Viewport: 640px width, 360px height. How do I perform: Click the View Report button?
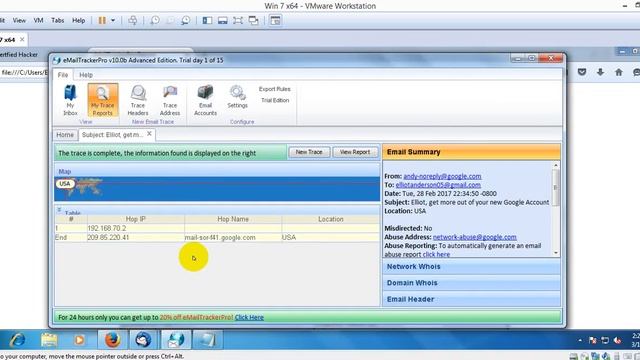[355, 152]
